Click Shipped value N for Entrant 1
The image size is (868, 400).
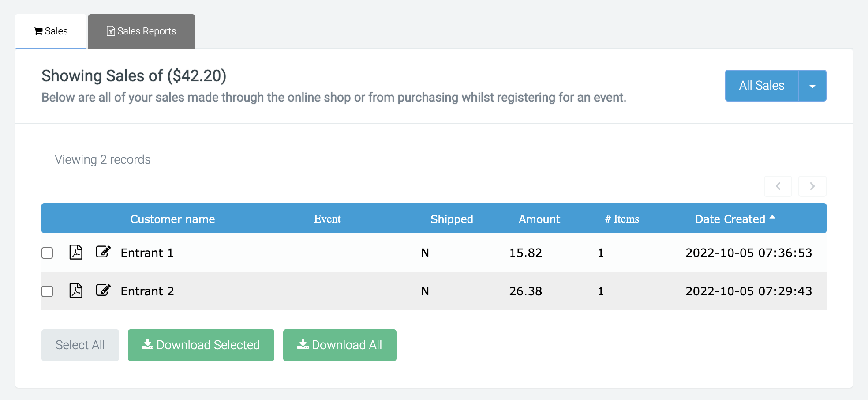click(425, 253)
